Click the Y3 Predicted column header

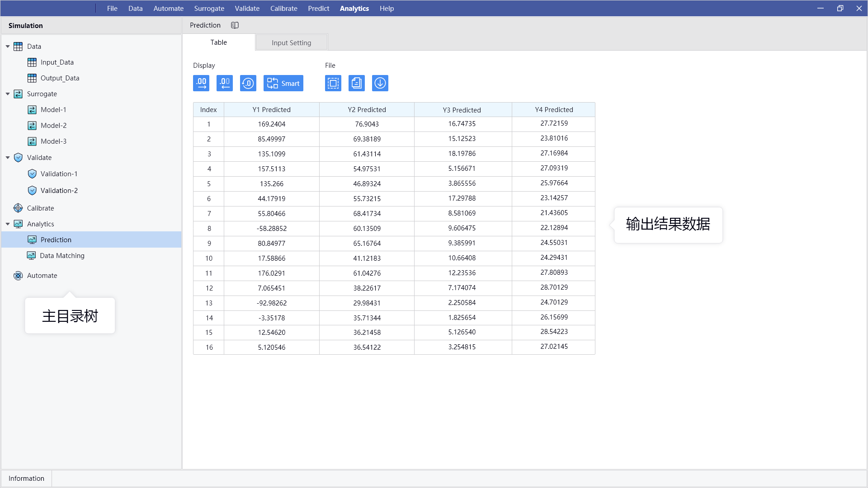click(x=462, y=110)
